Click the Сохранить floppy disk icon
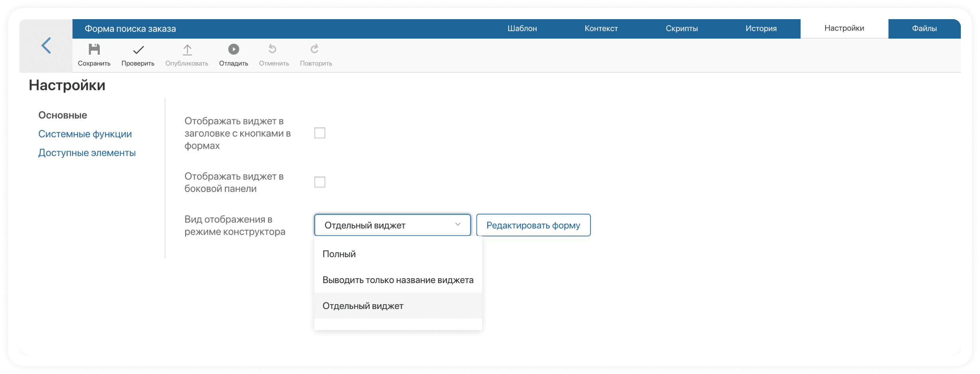The width and height of the screenshot is (980, 374). point(94,49)
